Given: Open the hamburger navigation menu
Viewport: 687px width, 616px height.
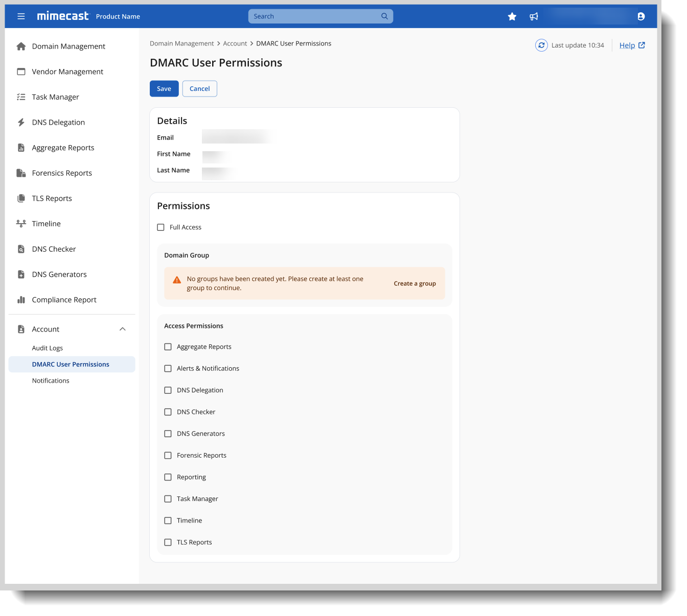Looking at the screenshot, I should 21,16.
